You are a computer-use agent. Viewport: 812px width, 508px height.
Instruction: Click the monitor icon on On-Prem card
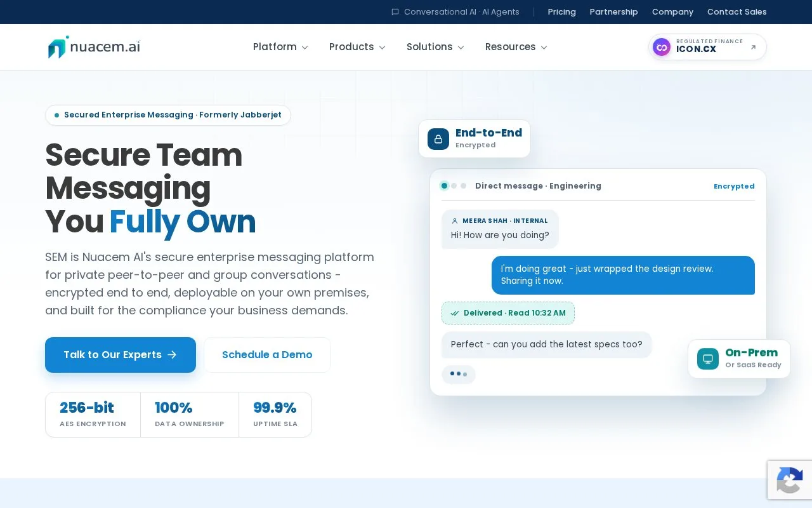pos(708,359)
